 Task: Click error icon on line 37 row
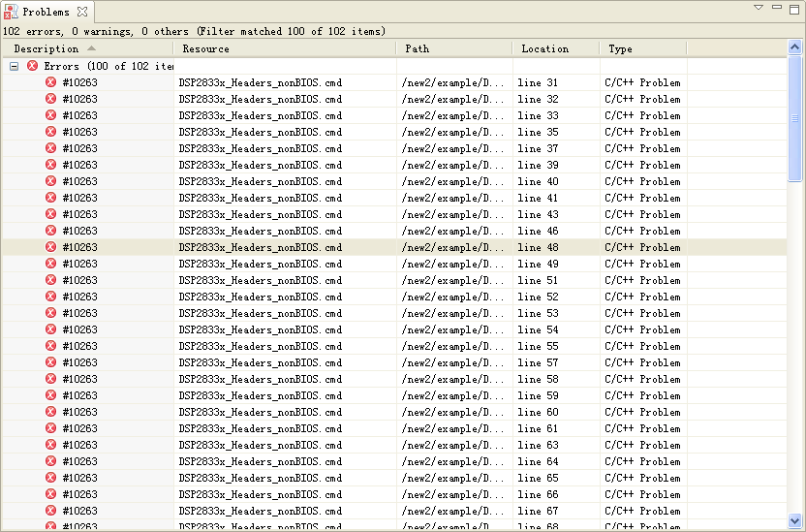coord(51,148)
